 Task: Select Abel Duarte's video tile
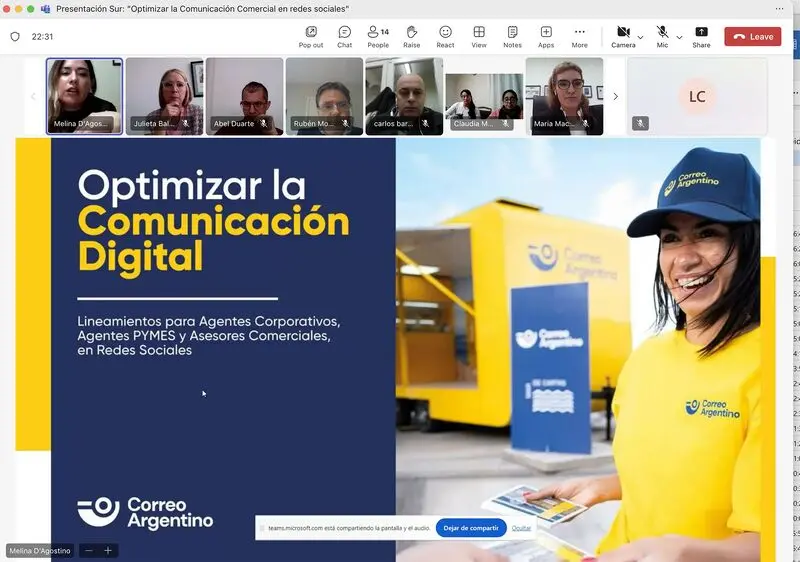pyautogui.click(x=244, y=96)
